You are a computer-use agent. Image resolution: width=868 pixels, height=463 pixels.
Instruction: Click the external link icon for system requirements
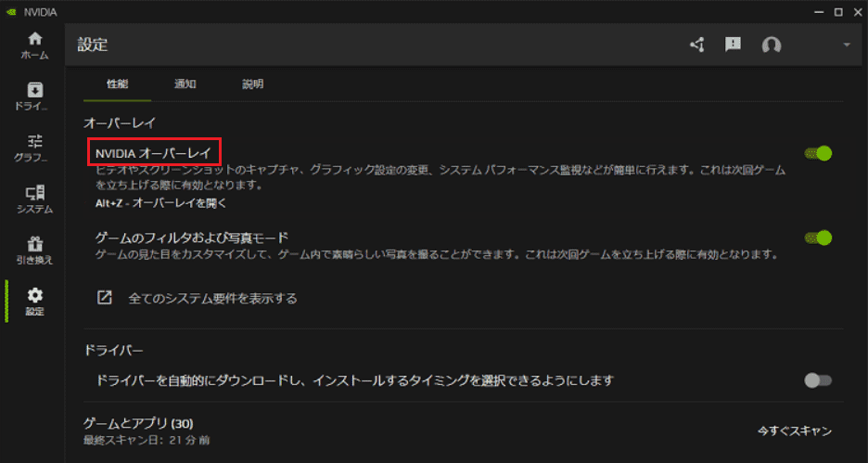tap(105, 298)
